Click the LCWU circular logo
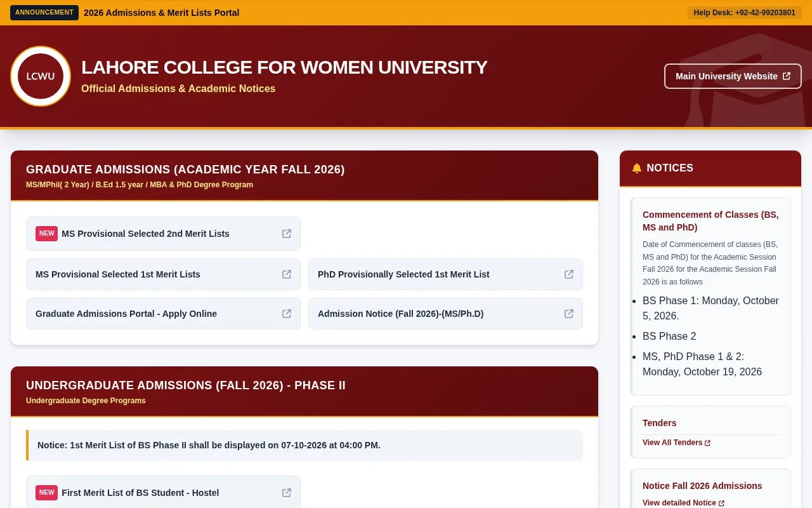Screen dimensions: 812x508 coord(41,76)
